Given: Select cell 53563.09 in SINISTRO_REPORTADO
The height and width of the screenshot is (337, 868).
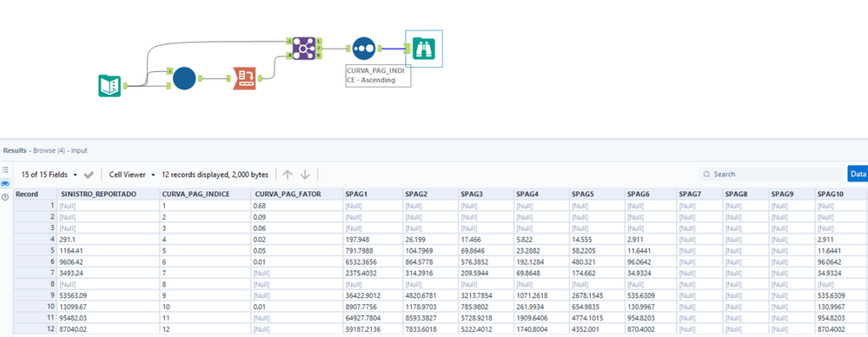Looking at the screenshot, I should point(109,295).
